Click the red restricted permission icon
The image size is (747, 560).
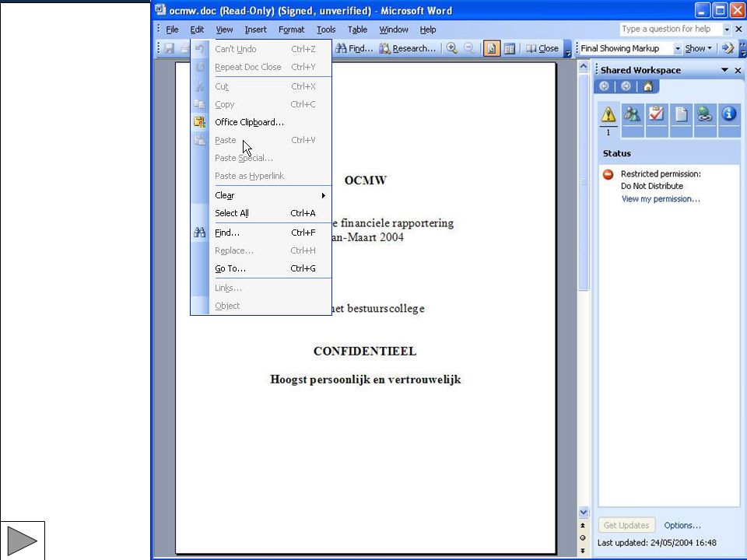point(608,174)
